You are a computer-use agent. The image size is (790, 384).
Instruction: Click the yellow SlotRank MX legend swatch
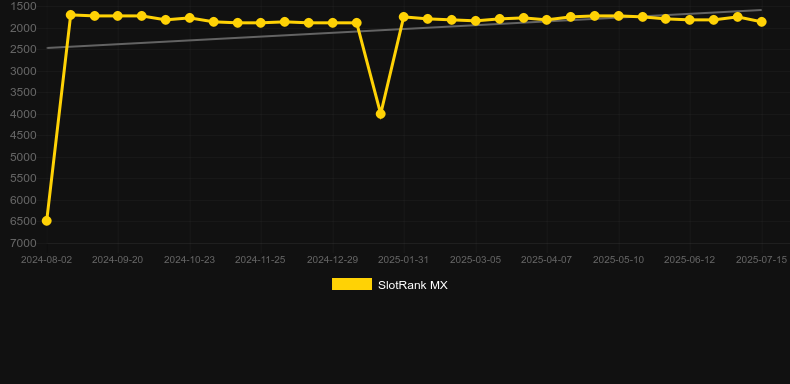(352, 284)
